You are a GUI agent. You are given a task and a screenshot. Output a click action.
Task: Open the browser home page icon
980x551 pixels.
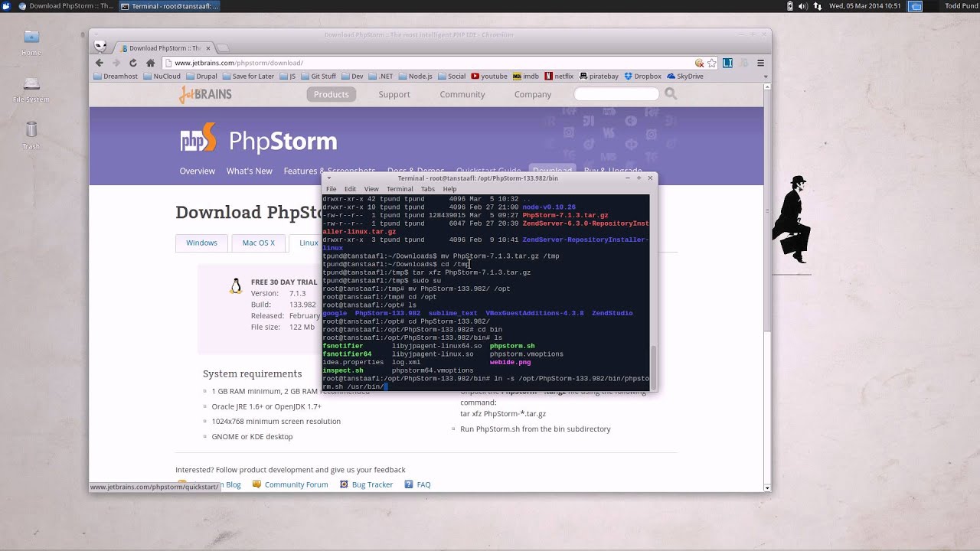[150, 63]
